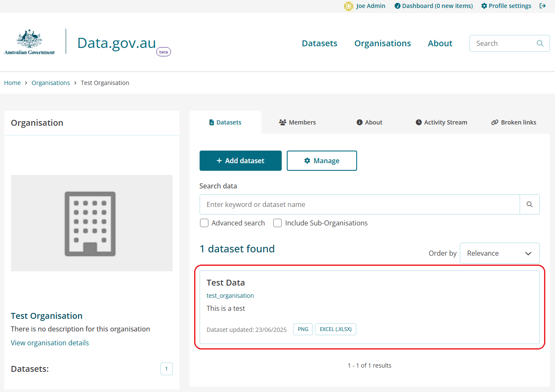Click the organisation building placeholder image
555x392 pixels.
(92, 223)
